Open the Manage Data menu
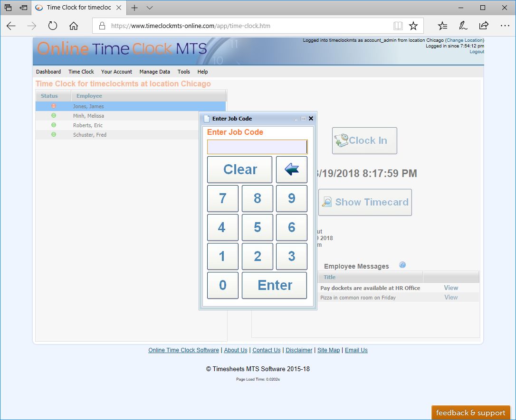Viewport: 516px width, 420px height. pyautogui.click(x=155, y=72)
